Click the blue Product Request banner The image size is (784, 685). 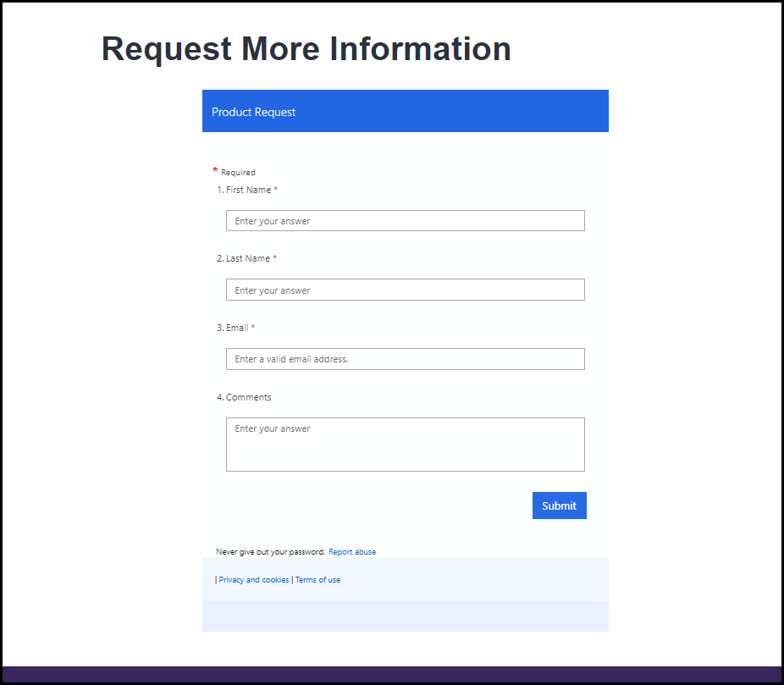click(405, 111)
